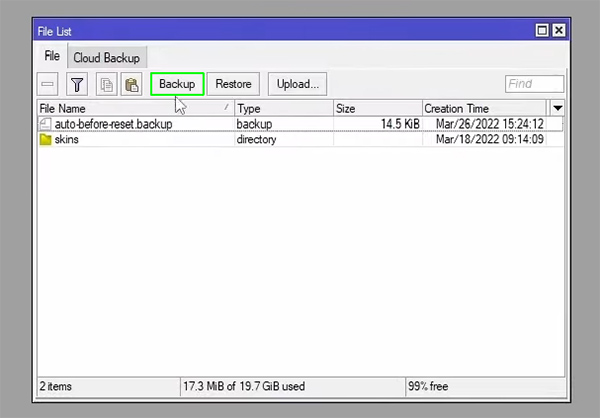
Task: Click the Paste clipboard icon
Action: pos(130,85)
